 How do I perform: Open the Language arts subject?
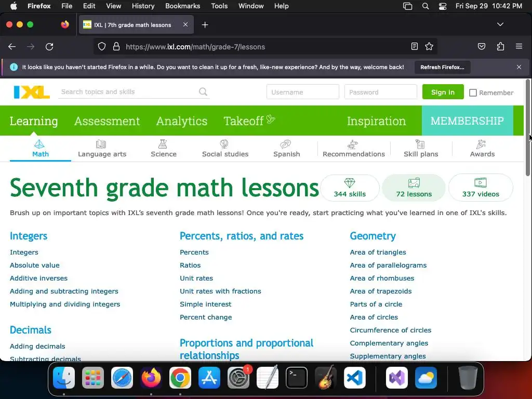click(x=102, y=149)
